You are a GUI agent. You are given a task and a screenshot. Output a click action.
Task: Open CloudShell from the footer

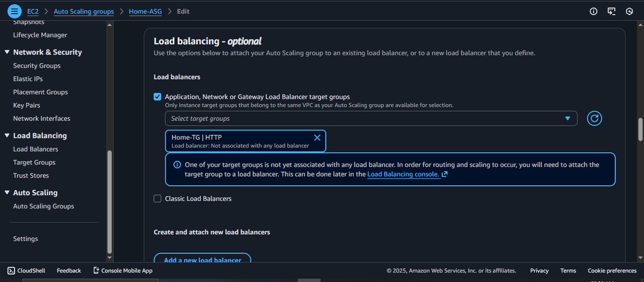[x=26, y=270]
